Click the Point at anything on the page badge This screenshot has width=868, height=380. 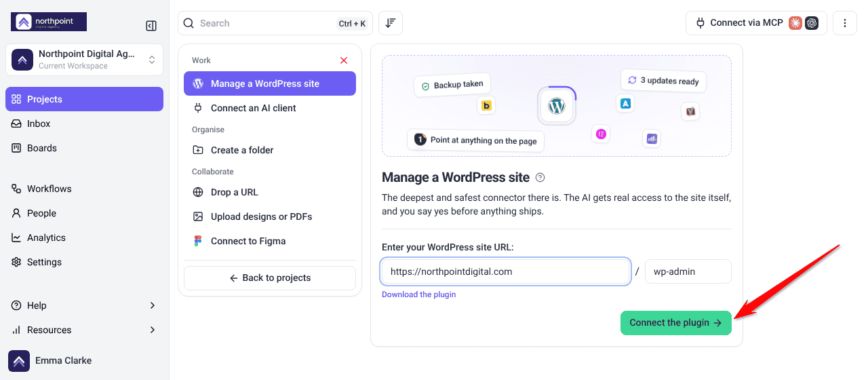click(x=475, y=140)
